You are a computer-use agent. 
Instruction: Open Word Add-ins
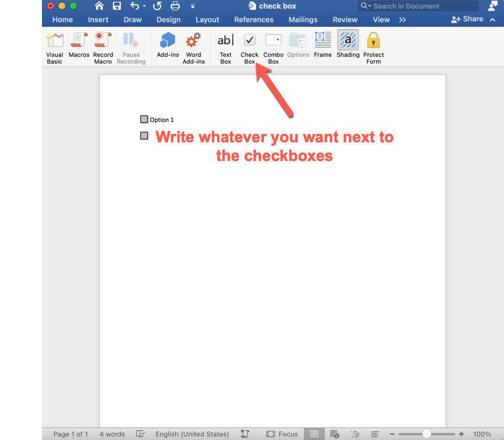(193, 48)
